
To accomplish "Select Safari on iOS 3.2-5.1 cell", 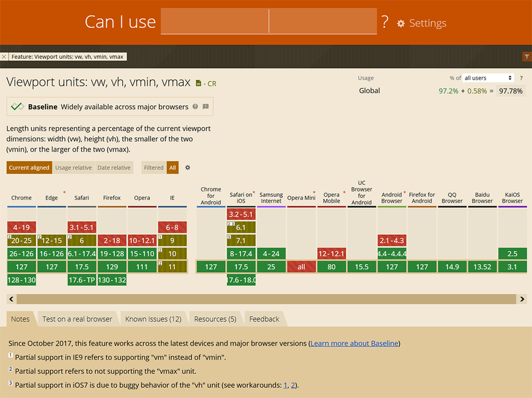I will pos(241,214).
